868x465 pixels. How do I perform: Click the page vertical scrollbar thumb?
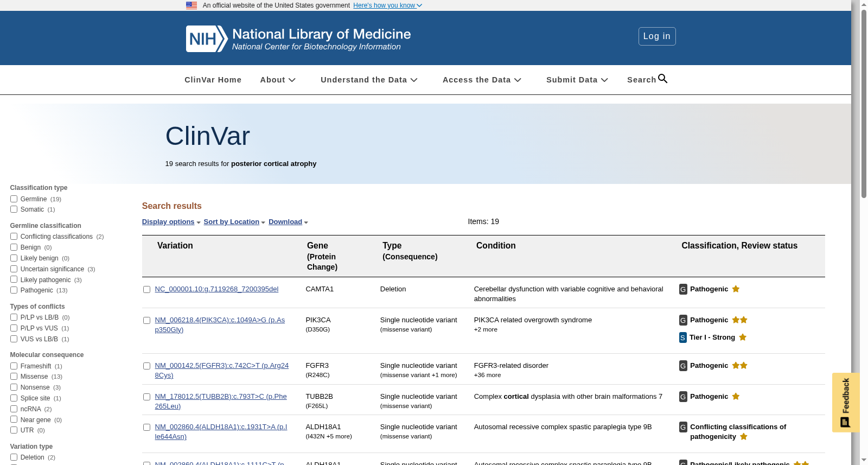coord(864,103)
